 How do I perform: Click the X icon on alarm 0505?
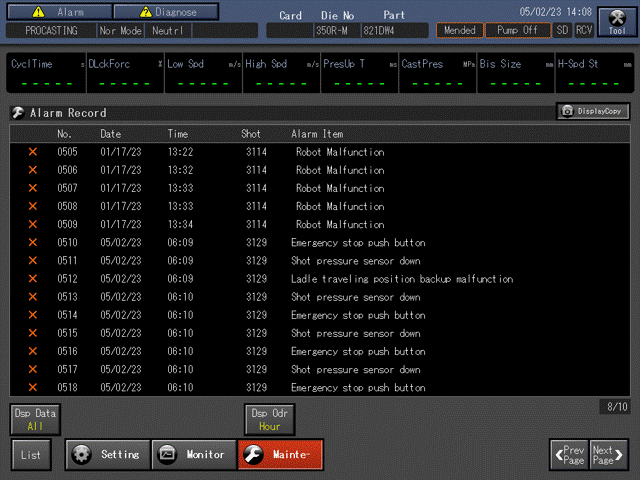(x=32, y=152)
